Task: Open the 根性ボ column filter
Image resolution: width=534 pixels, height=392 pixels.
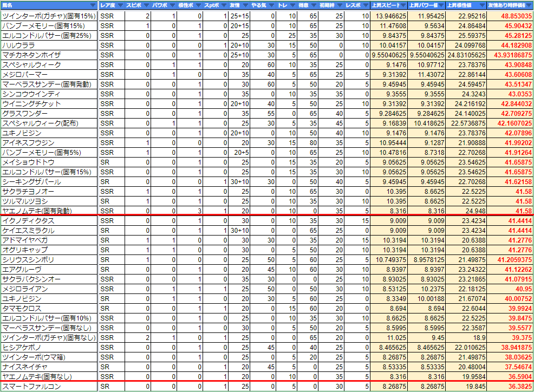Action: [x=198, y=5]
